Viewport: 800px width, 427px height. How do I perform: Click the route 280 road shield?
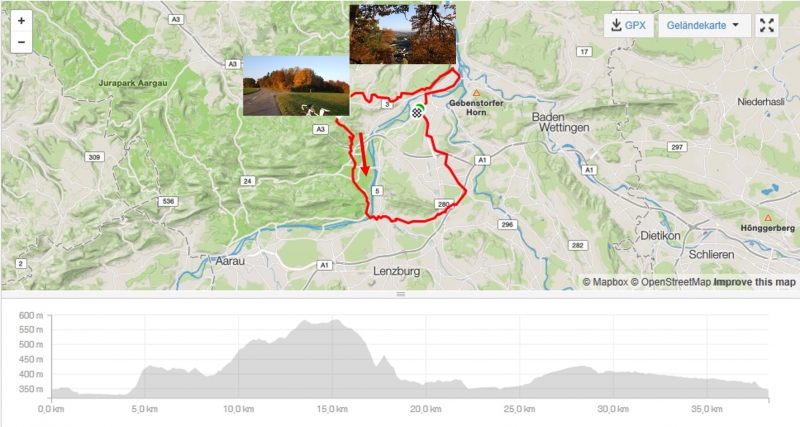pos(443,204)
